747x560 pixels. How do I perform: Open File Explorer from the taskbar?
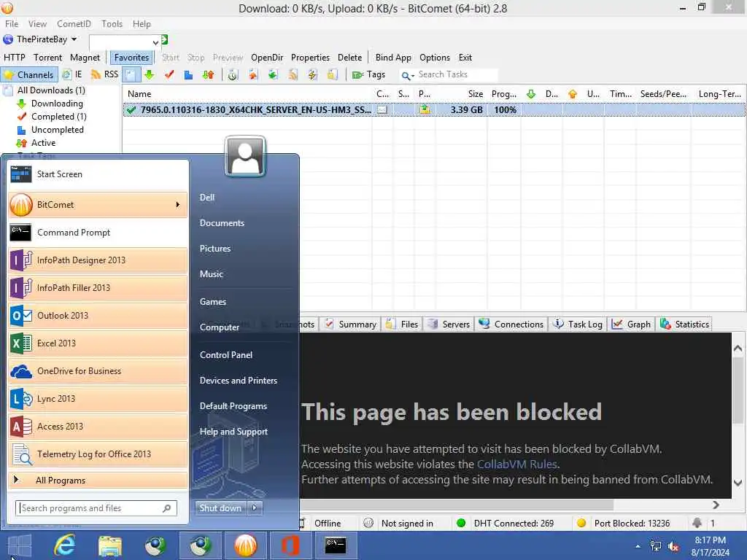(110, 545)
